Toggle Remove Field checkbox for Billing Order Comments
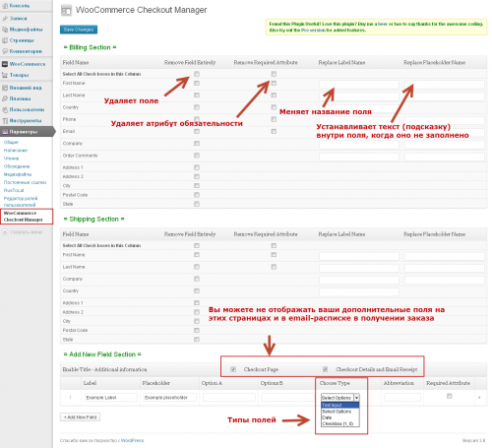Image resolution: width=492 pixels, height=448 pixels. (197, 156)
